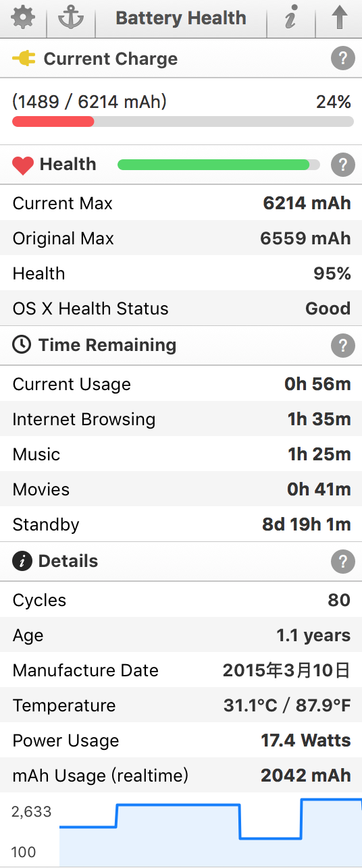Select the Cycles row
This screenshot has width=362, height=868.
[181, 600]
